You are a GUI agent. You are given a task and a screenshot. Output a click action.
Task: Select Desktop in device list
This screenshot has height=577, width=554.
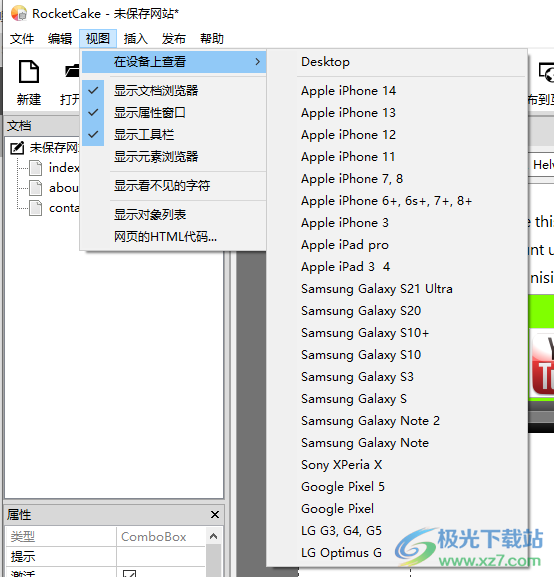pos(397,62)
